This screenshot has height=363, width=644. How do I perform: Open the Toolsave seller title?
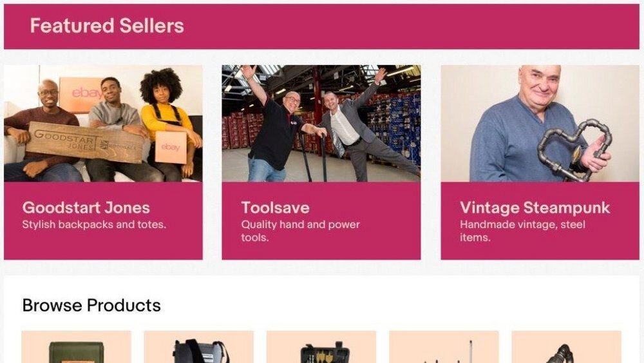pyautogui.click(x=275, y=208)
